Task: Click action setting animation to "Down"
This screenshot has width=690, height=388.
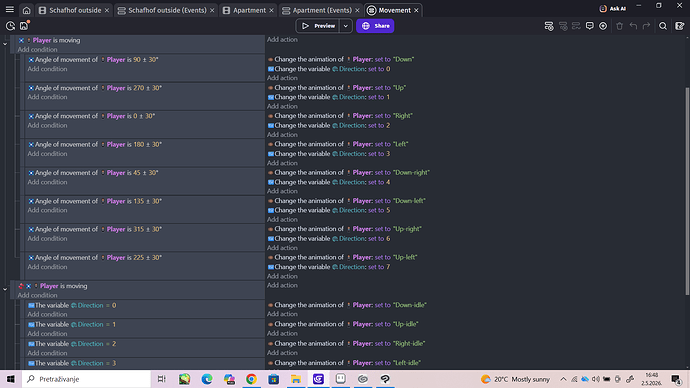Action: point(341,59)
